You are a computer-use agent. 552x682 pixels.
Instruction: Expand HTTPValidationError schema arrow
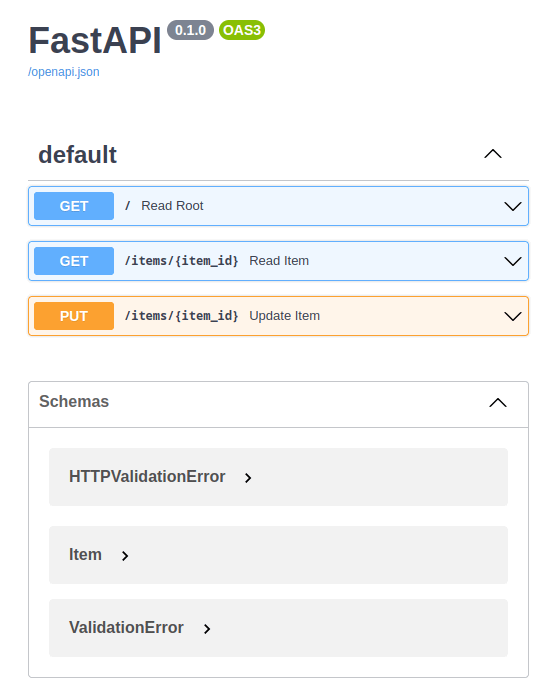point(248,478)
